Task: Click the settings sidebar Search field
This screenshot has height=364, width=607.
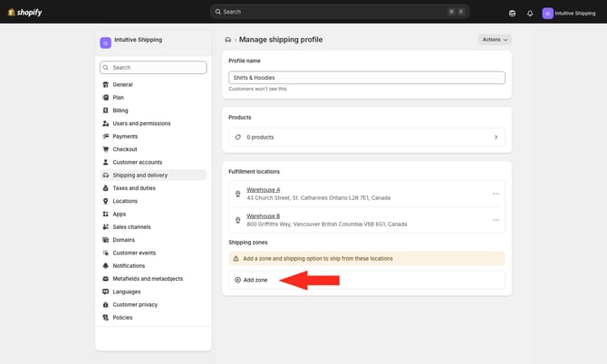Action: coord(153,68)
